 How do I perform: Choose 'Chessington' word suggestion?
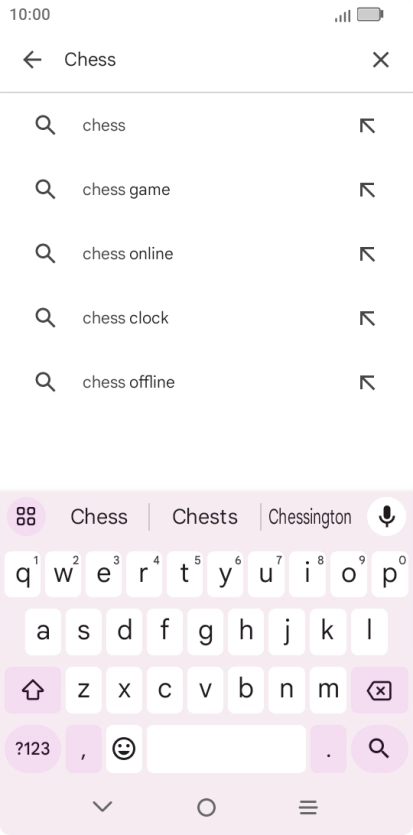tap(310, 517)
